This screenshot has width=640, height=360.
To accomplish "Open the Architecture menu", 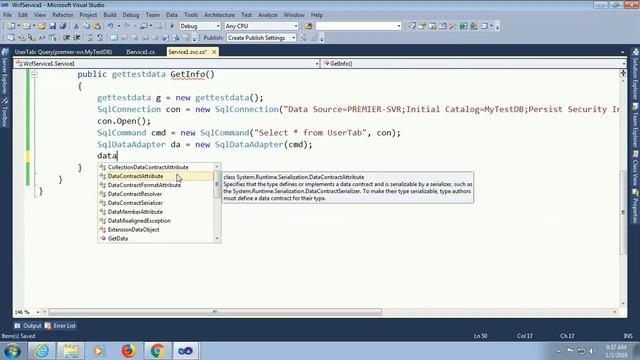I will coord(219,15).
